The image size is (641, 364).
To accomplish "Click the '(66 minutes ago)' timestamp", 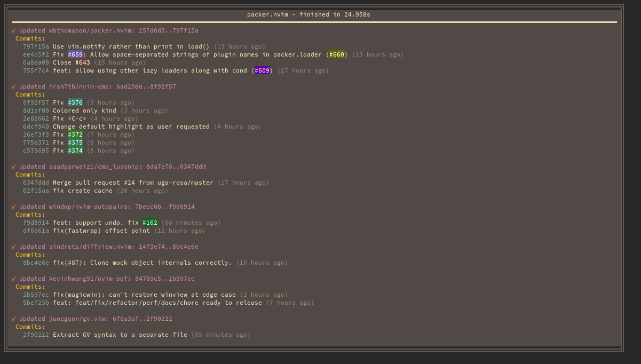I will (191, 223).
